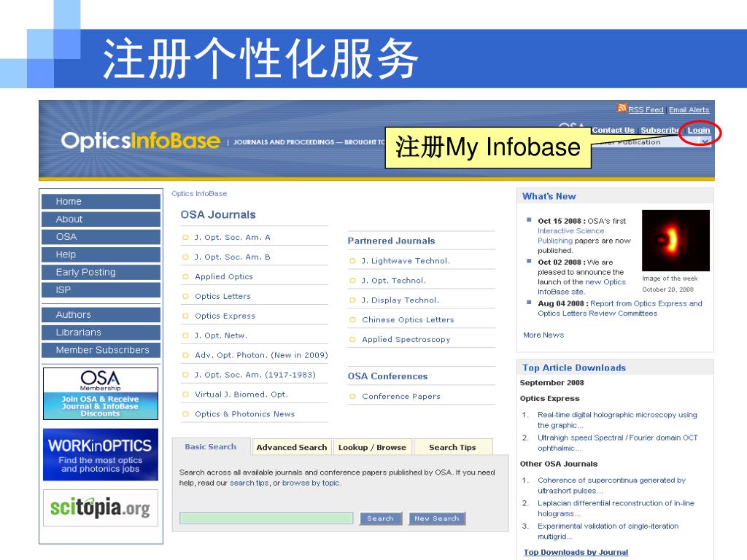Open the RSS Feed link
The width and height of the screenshot is (747, 560).
tap(646, 110)
